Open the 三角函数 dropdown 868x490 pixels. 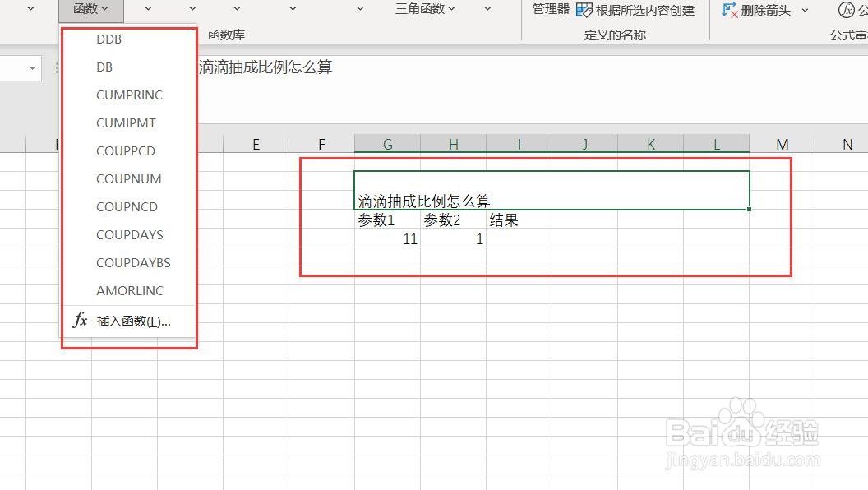point(425,9)
